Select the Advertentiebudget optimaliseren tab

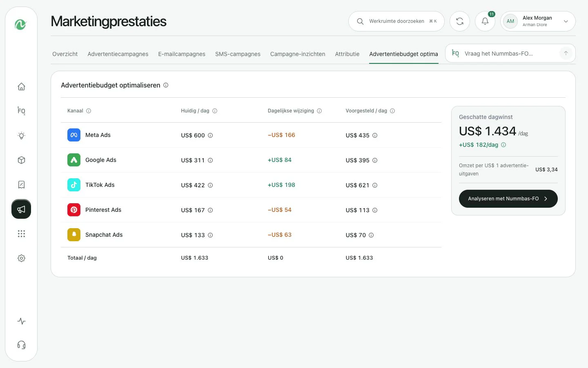click(403, 54)
